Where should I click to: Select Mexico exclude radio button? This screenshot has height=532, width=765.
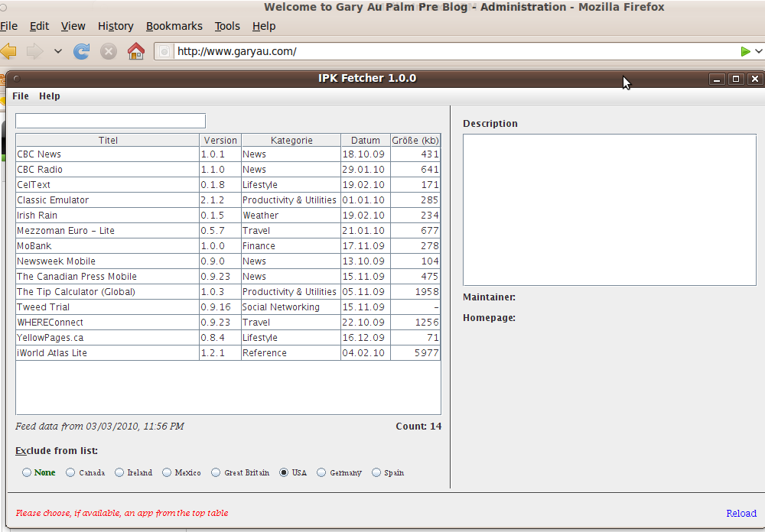[167, 472]
